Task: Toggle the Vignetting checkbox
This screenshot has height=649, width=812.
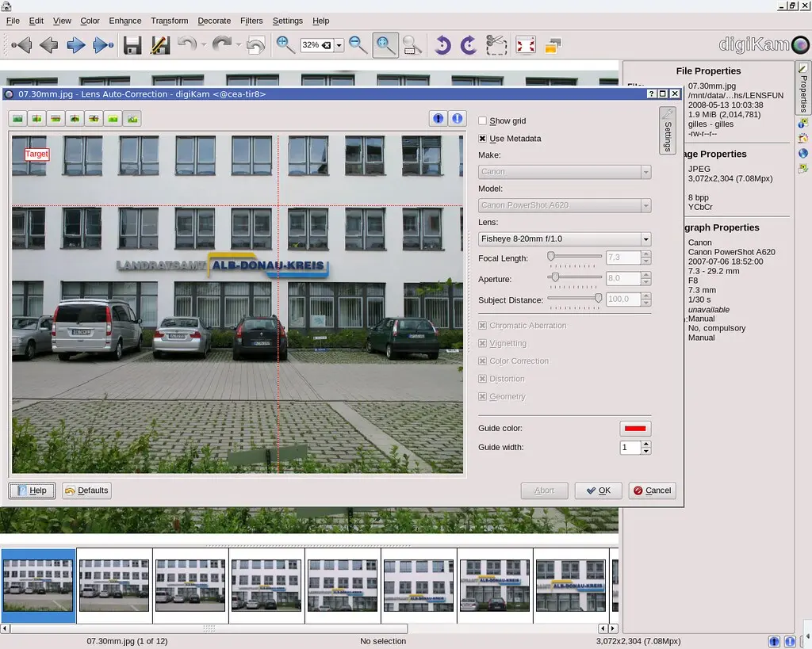Action: coord(483,343)
